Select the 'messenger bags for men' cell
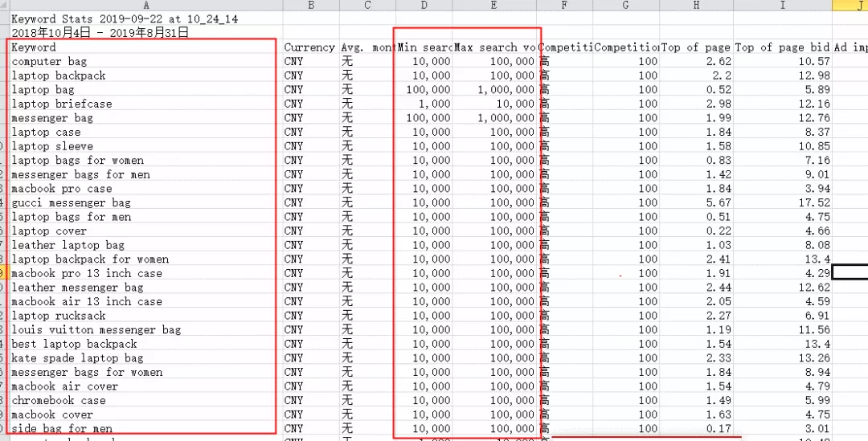Image resolution: width=868 pixels, height=441 pixels. pyautogui.click(x=146, y=174)
